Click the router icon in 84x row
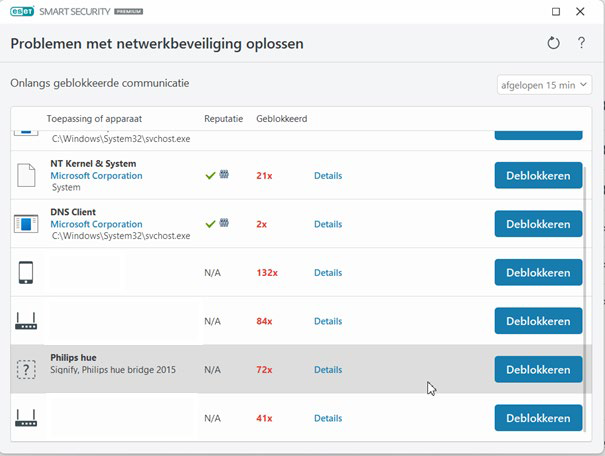This screenshot has height=456, width=605. pyautogui.click(x=26, y=322)
